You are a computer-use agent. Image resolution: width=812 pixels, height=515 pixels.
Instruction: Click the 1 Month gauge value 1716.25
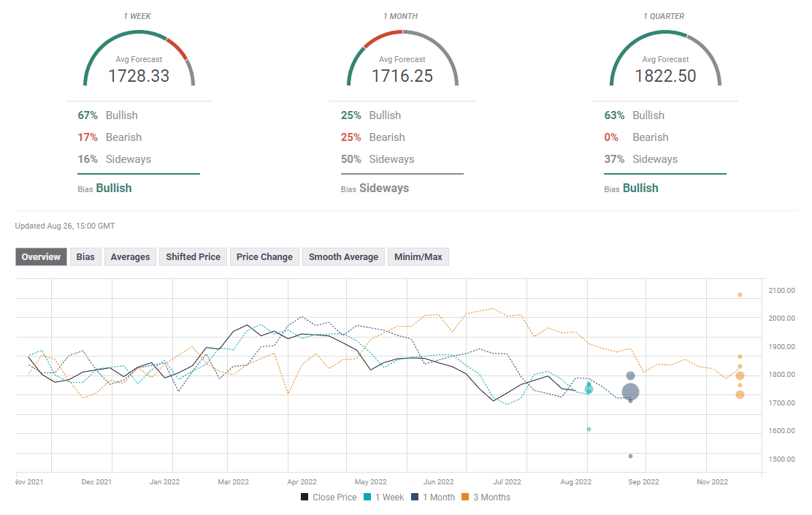pos(402,76)
